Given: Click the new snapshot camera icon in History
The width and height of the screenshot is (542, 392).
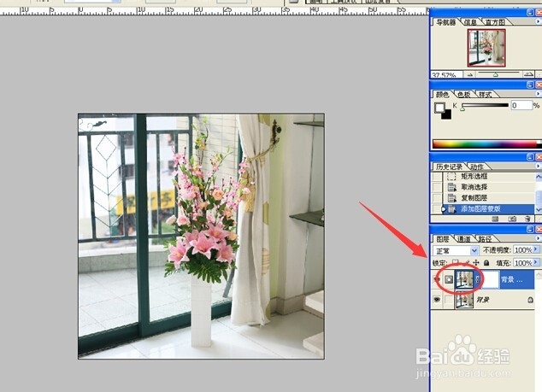Looking at the screenshot, I should pos(512,219).
